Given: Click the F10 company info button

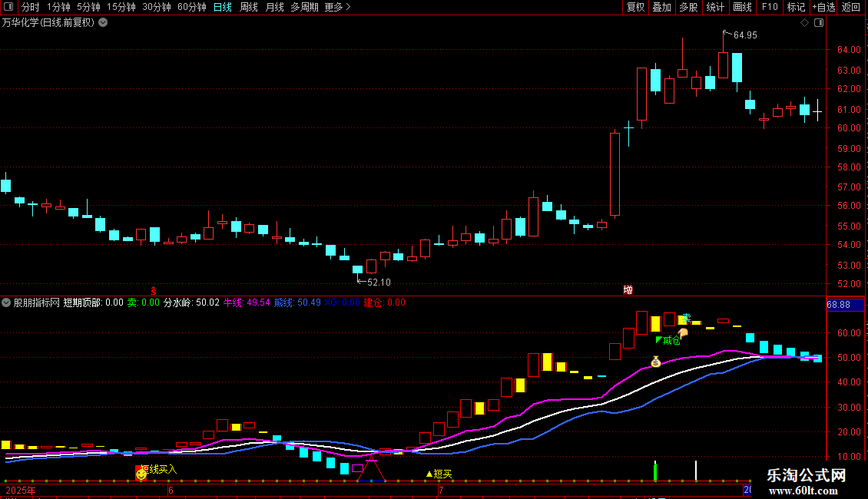Looking at the screenshot, I should (770, 7).
